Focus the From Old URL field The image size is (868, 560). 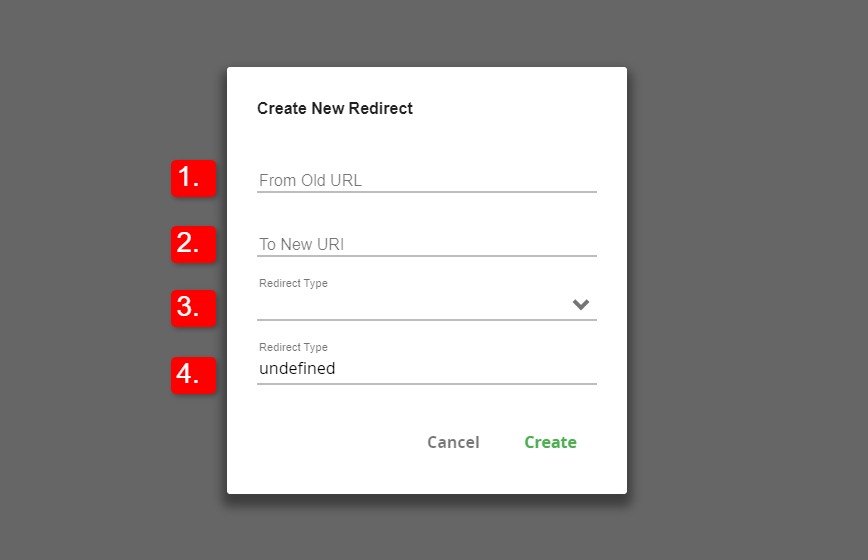(427, 180)
